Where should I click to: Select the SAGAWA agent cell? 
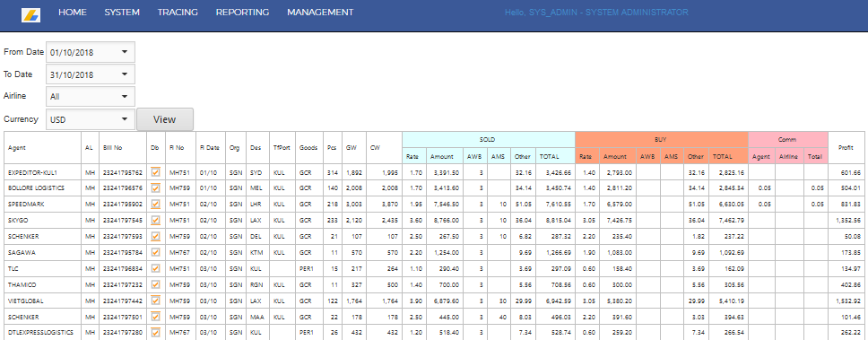coord(43,252)
